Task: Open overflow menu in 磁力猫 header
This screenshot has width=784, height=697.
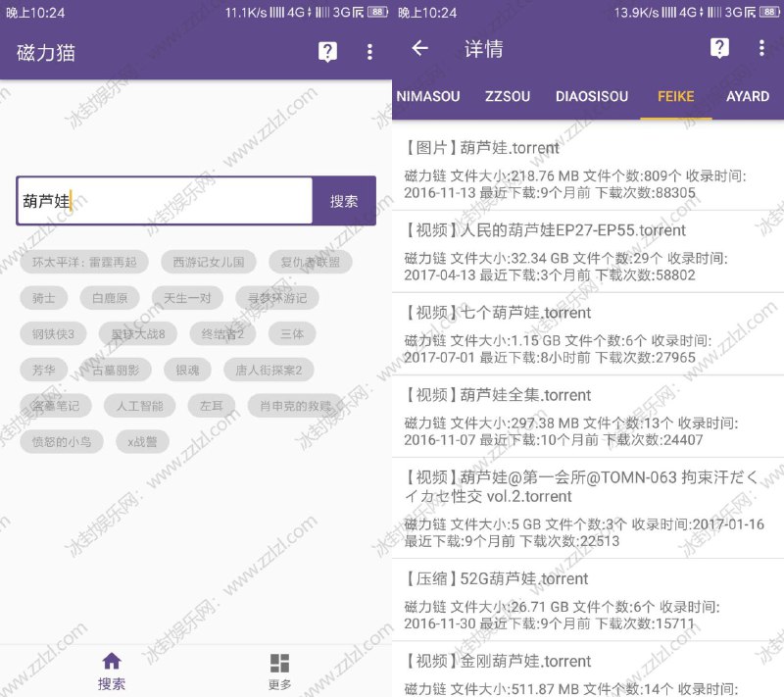Action: click(x=369, y=52)
